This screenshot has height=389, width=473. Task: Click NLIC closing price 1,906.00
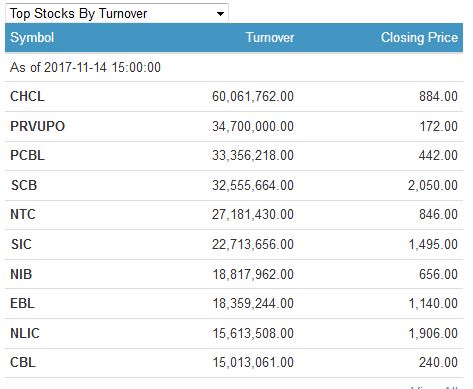click(433, 333)
